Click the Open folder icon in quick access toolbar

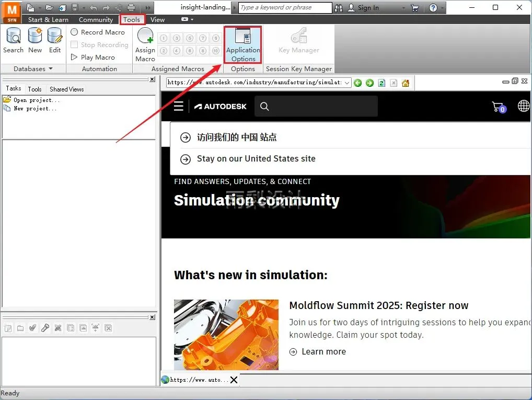pyautogui.click(x=50, y=7)
